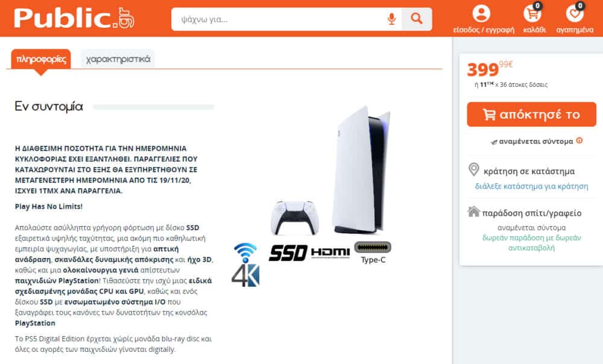Click the house icon for home delivery
The width and height of the screenshot is (603, 364).
tap(474, 212)
